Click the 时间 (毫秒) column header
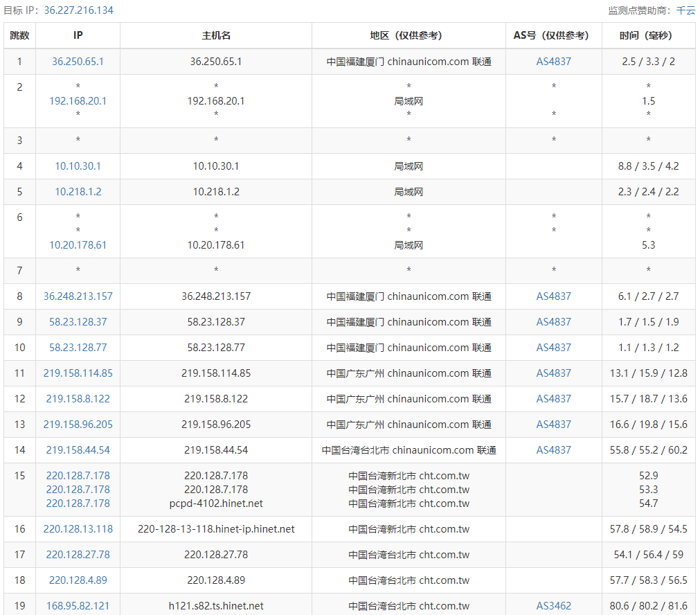Image resolution: width=700 pixels, height=615 pixels. 649,35
